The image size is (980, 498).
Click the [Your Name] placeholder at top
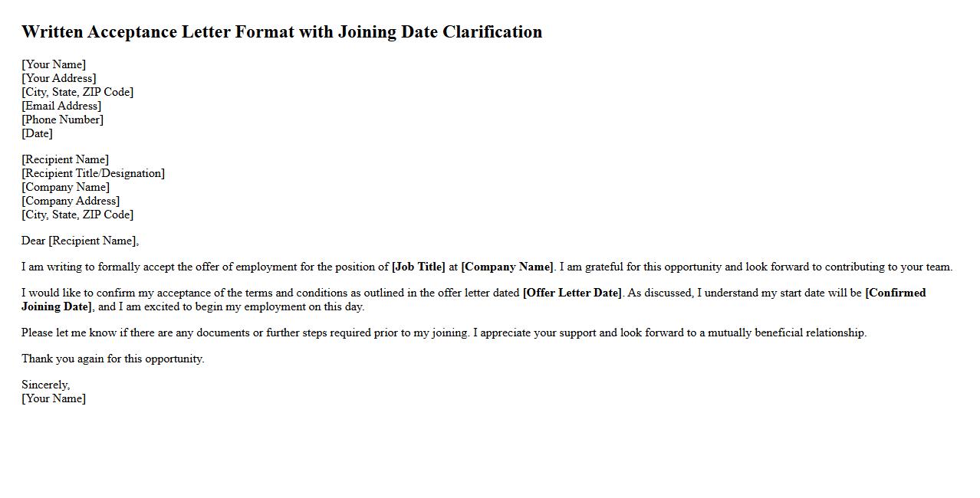click(54, 64)
